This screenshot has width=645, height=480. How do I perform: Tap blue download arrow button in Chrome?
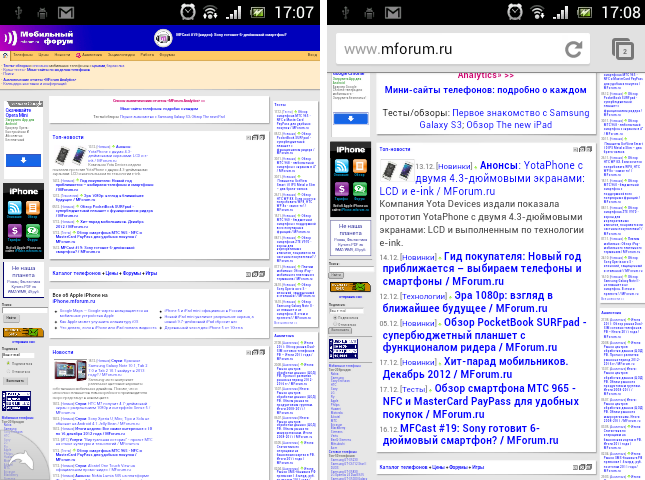click(351, 119)
